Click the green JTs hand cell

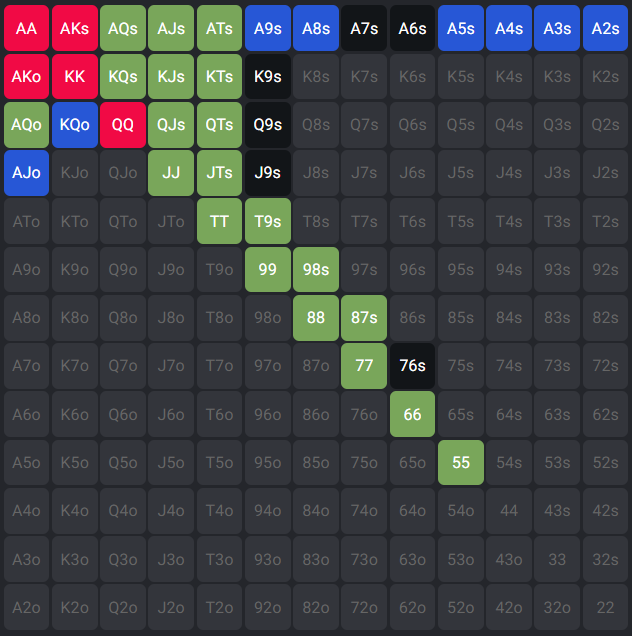(220, 172)
